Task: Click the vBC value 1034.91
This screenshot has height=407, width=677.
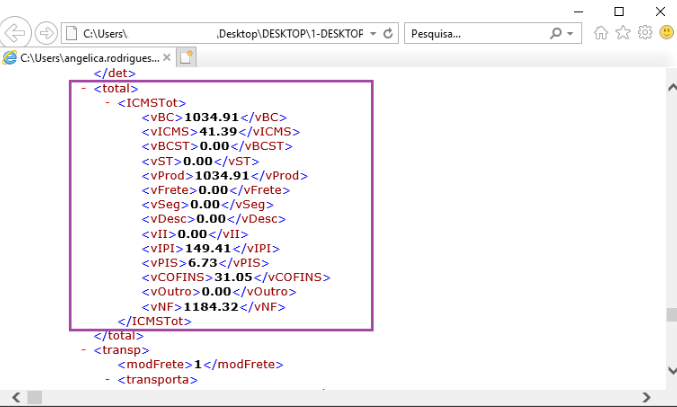Action: [212, 117]
